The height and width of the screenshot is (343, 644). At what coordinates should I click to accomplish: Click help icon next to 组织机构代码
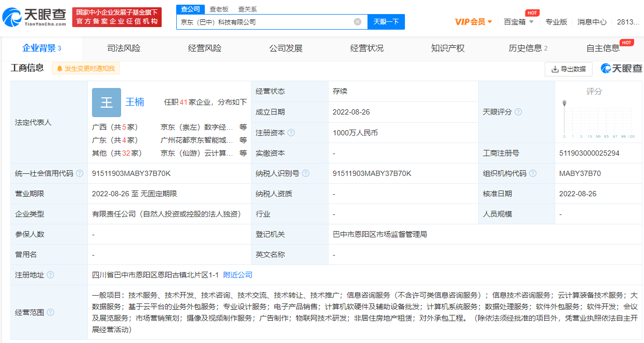click(x=533, y=173)
